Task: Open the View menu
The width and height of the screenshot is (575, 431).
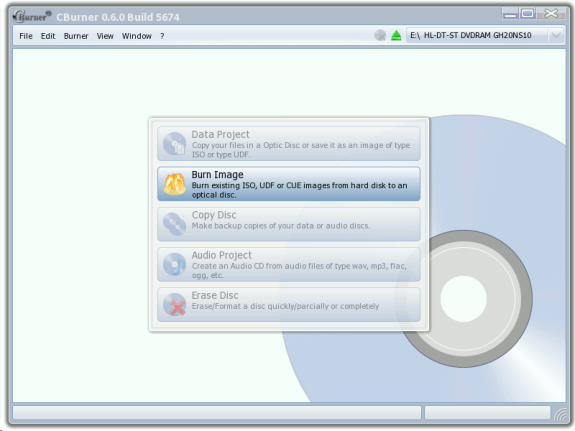Action: (x=105, y=36)
